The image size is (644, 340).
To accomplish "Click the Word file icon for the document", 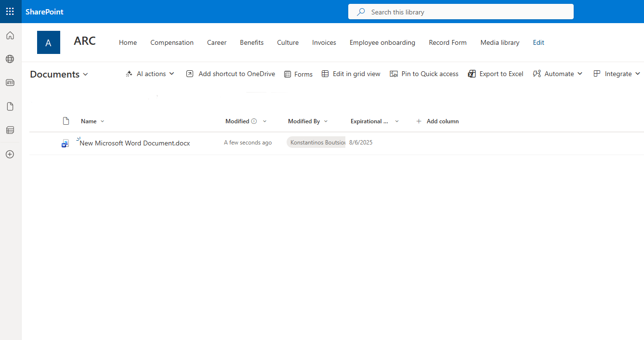I will point(66,144).
